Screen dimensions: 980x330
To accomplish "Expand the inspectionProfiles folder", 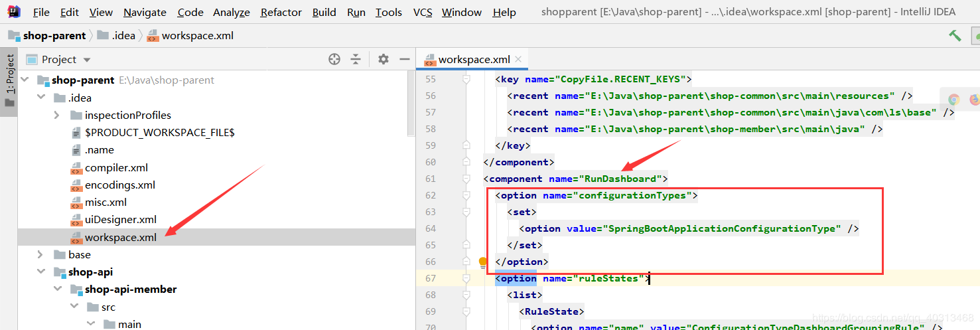I will 57,115.
